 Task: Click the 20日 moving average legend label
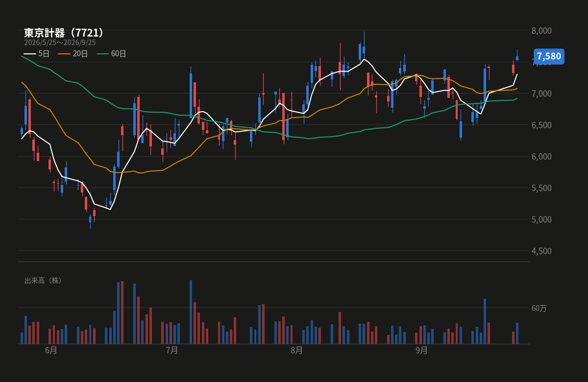(x=80, y=54)
